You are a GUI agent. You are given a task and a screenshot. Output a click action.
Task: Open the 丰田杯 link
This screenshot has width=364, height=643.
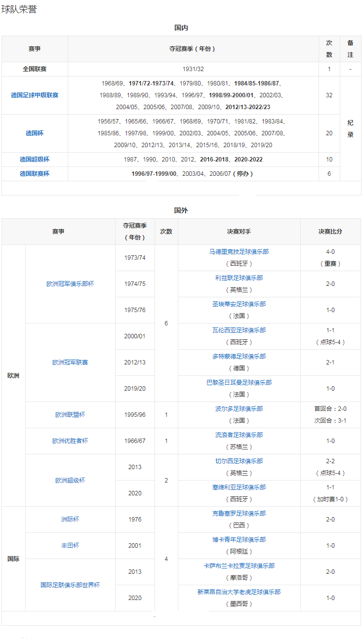point(70,546)
